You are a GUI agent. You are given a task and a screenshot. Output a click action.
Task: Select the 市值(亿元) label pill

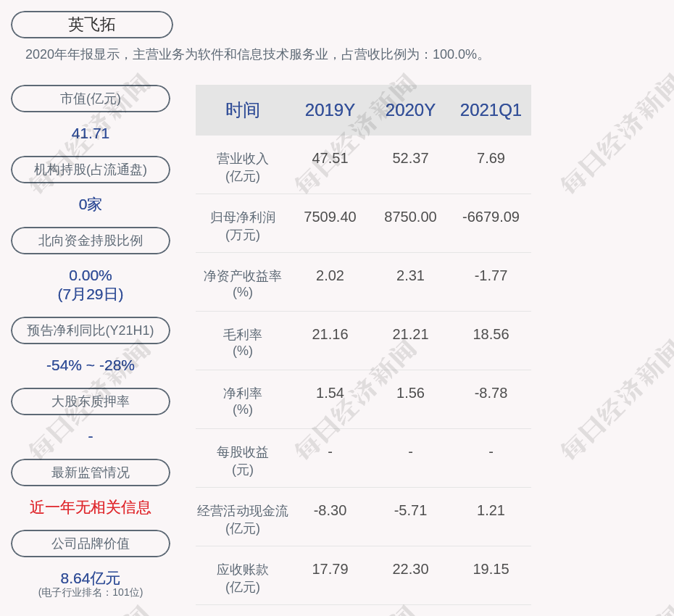click(91, 99)
